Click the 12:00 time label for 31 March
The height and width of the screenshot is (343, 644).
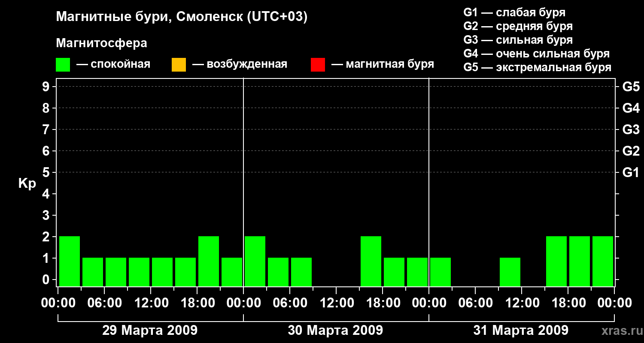[522, 303]
